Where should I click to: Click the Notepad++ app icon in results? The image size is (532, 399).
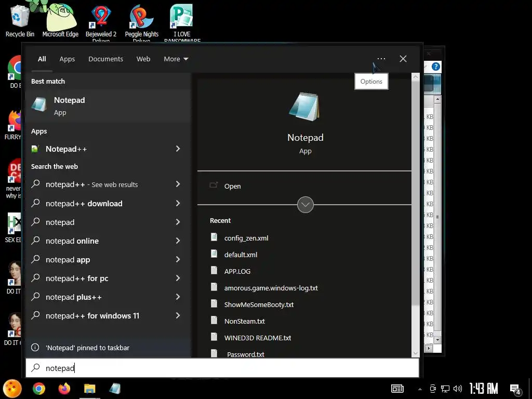[x=35, y=149]
